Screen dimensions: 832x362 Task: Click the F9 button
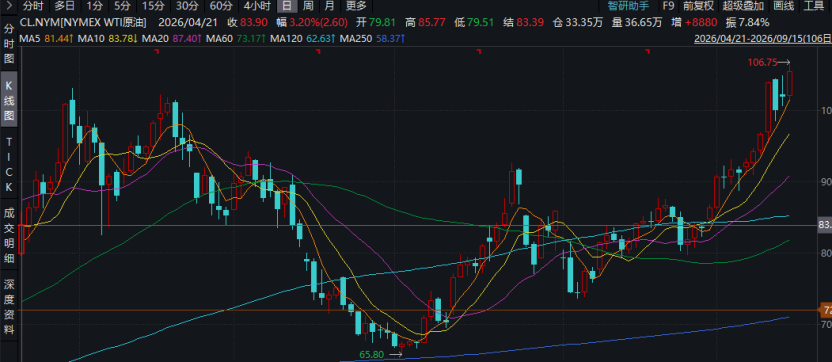tap(668, 6)
